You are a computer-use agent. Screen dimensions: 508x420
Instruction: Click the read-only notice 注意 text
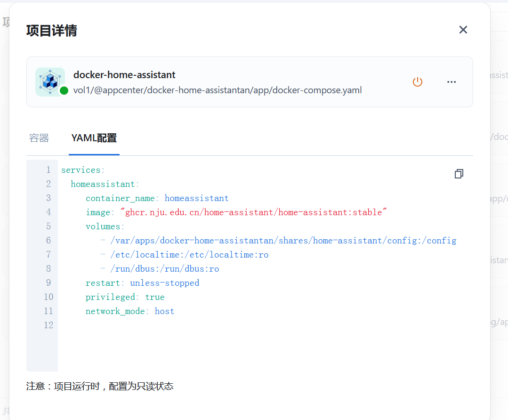[100, 386]
